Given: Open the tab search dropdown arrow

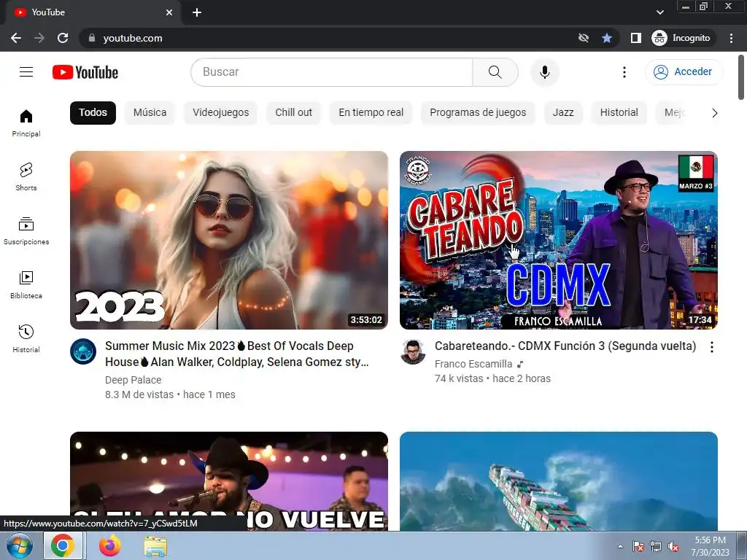Looking at the screenshot, I should 659,12.
